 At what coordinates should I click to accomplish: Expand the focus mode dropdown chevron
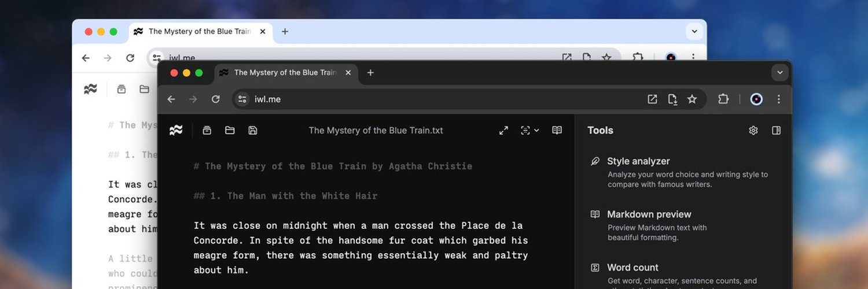[x=536, y=131]
